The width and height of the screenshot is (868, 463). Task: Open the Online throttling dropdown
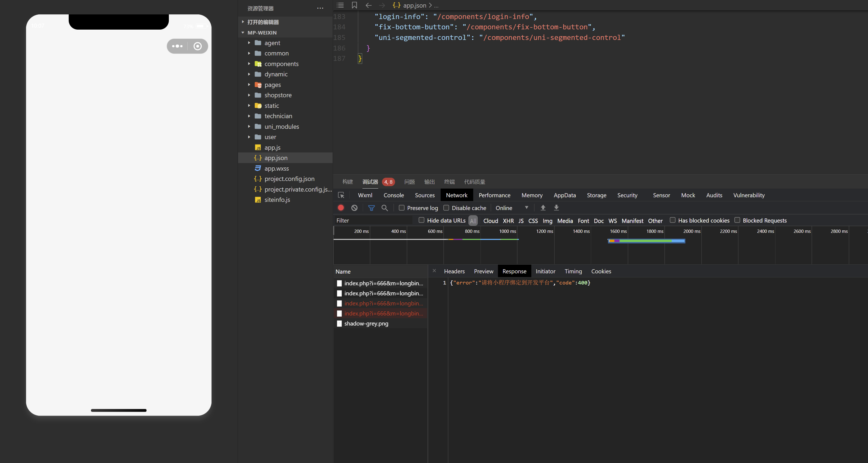tap(511, 208)
